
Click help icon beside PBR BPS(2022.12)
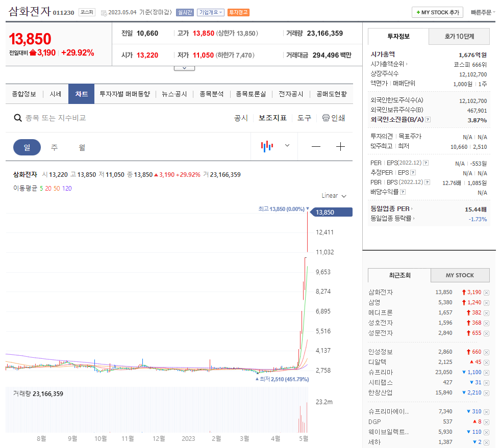coord(428,182)
